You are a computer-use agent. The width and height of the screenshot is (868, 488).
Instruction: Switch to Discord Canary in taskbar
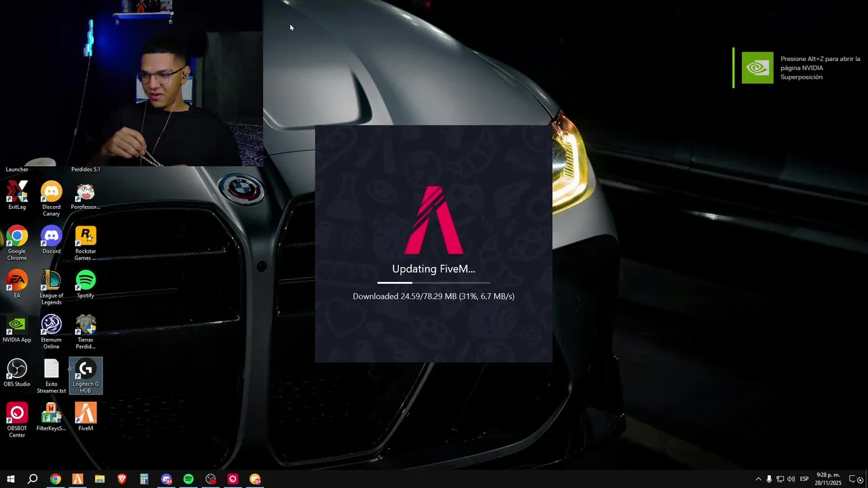[x=255, y=479]
